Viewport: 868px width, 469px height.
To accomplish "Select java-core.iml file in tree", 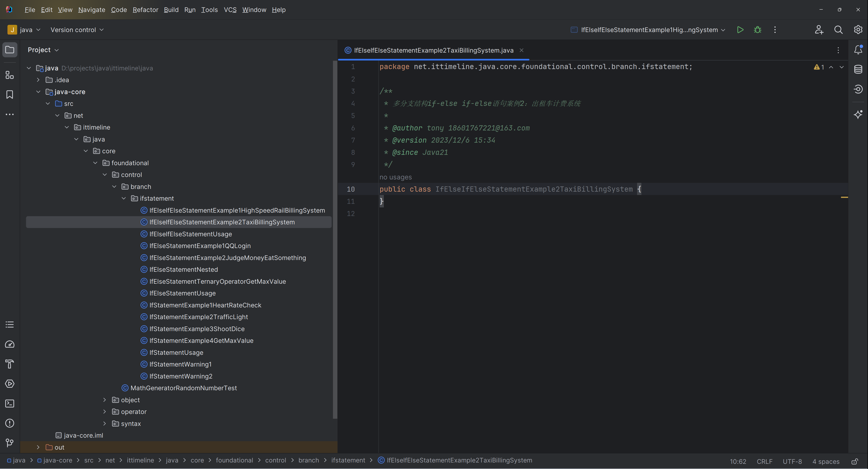I will pyautogui.click(x=84, y=435).
